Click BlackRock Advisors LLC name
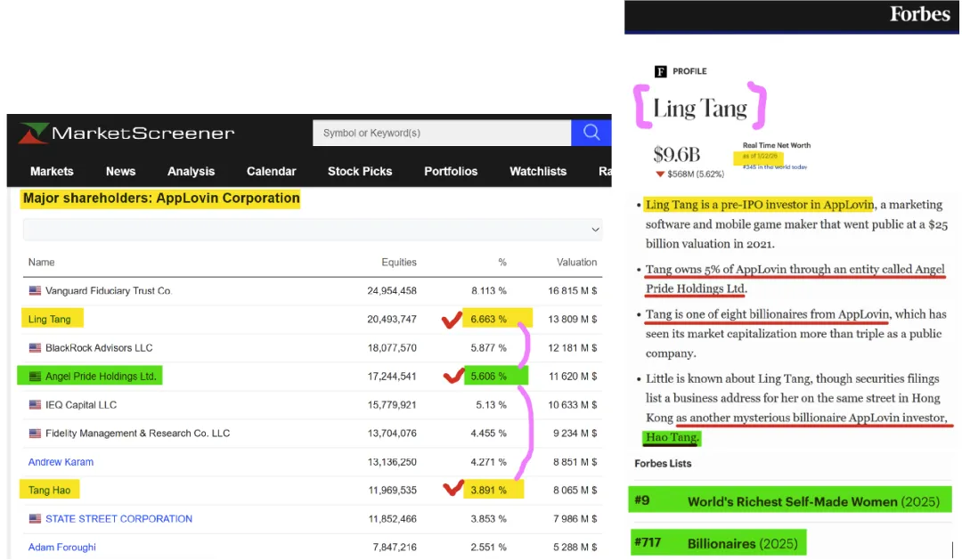 99,348
